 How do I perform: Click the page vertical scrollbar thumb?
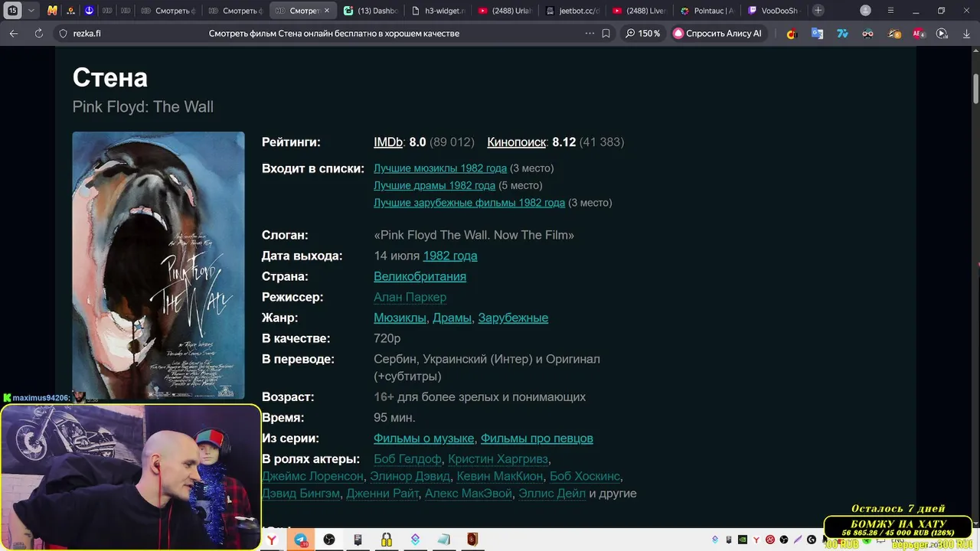[976, 89]
